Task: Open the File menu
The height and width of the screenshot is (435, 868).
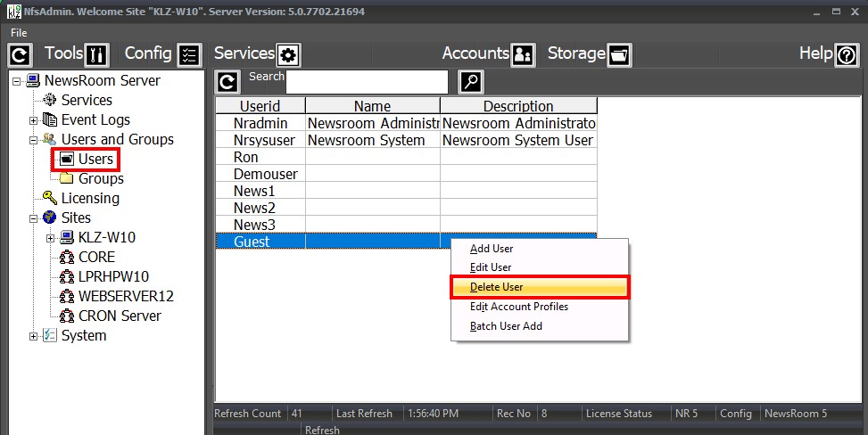Action: [18, 33]
